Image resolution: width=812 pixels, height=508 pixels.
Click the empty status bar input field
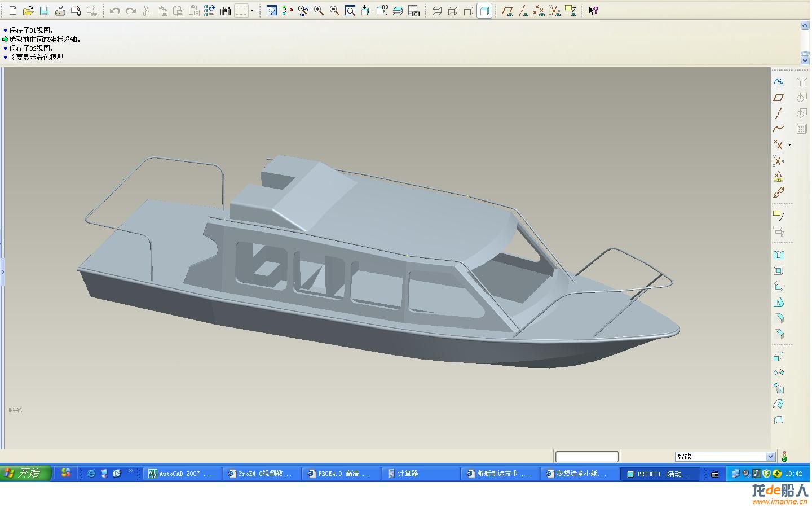coord(586,456)
